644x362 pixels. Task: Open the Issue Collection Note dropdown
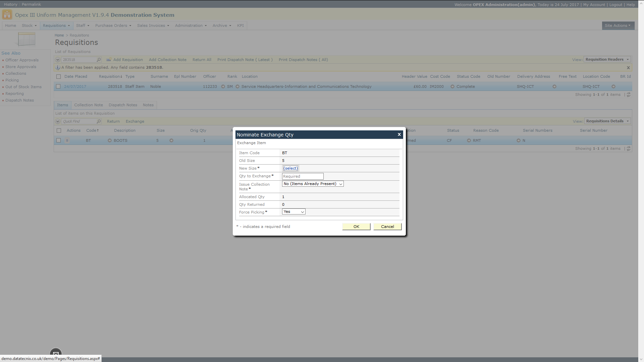pos(313,184)
